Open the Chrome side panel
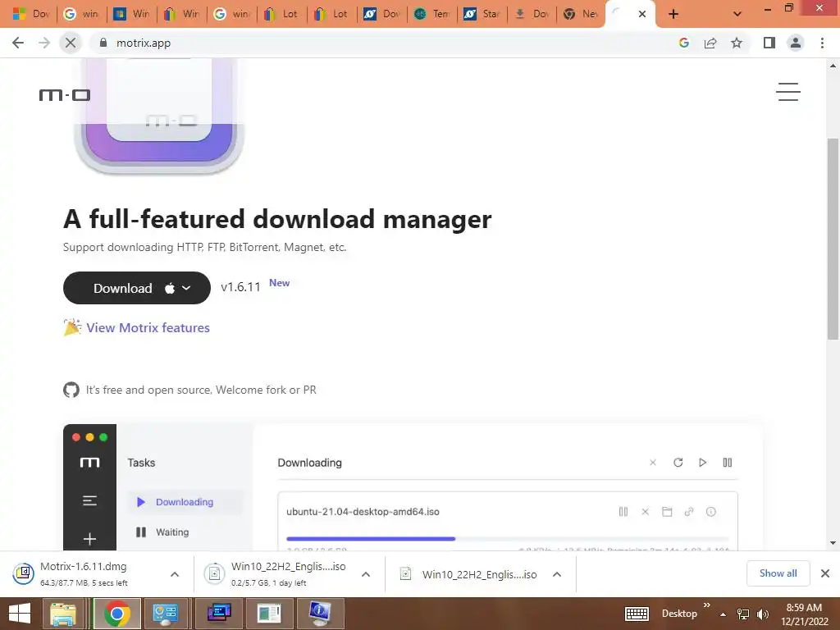840x630 pixels. pos(769,43)
